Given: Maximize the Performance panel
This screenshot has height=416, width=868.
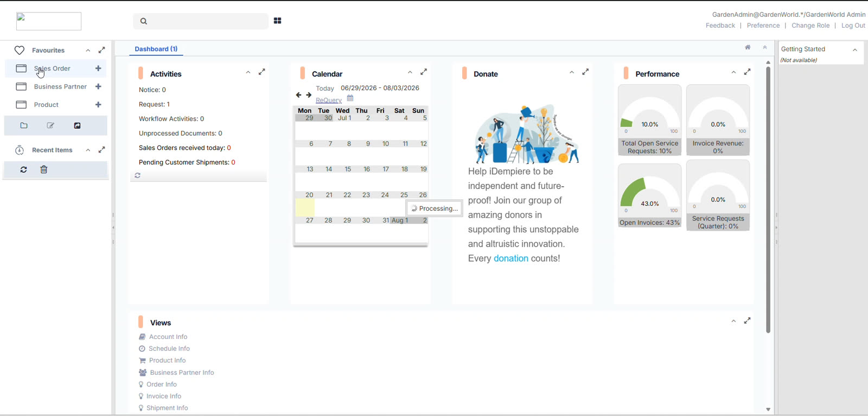Looking at the screenshot, I should [747, 72].
